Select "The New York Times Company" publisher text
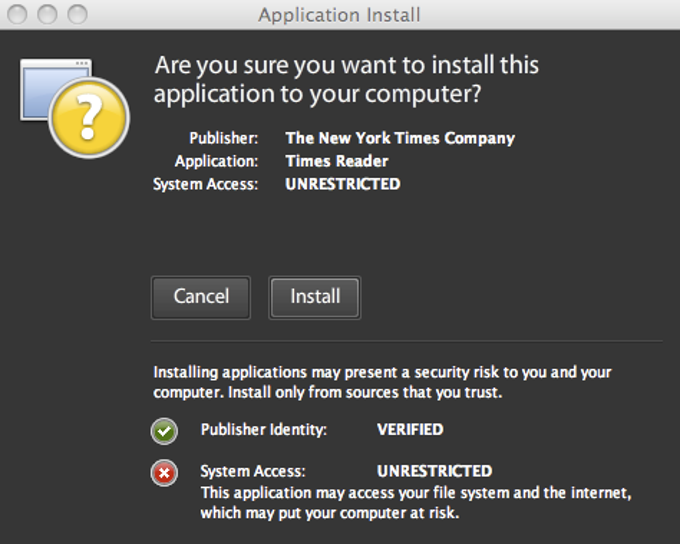 pyautogui.click(x=400, y=138)
